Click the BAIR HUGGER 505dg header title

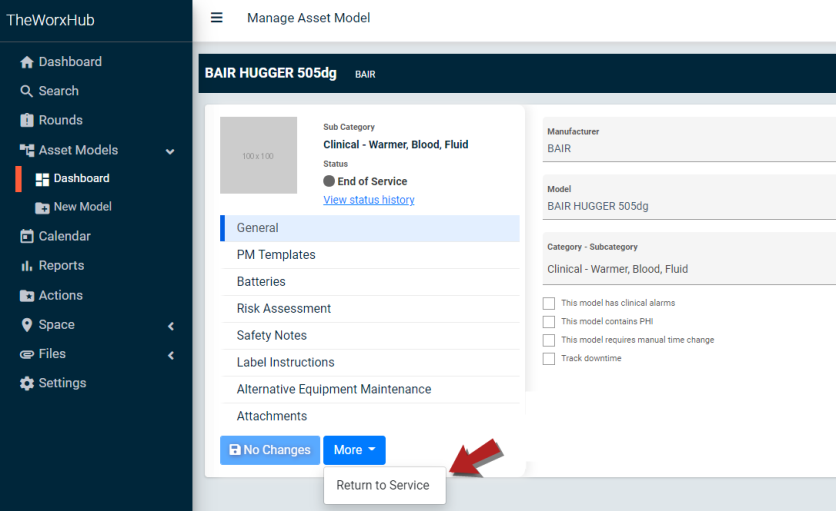[271, 73]
